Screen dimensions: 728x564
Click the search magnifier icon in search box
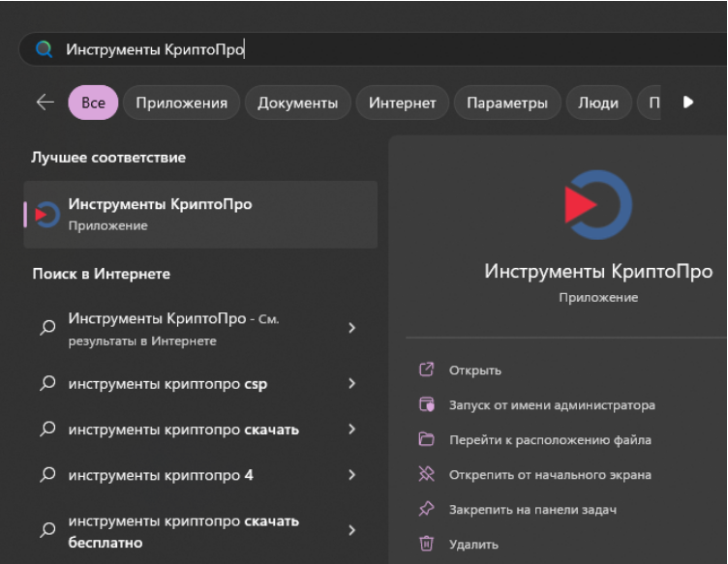click(45, 48)
